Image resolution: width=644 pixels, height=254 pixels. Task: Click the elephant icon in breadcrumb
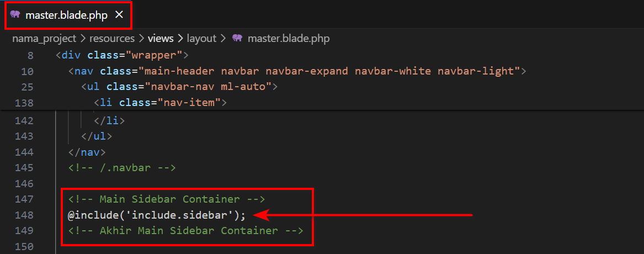[237, 38]
